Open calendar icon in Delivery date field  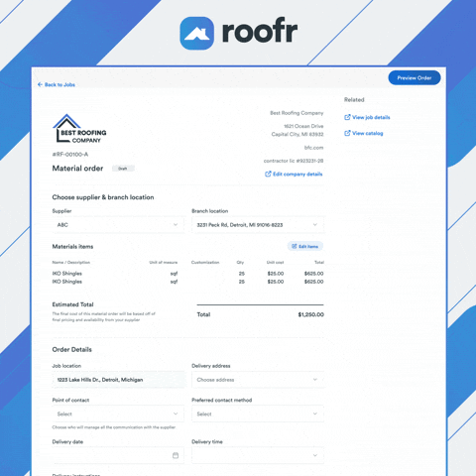click(176, 455)
